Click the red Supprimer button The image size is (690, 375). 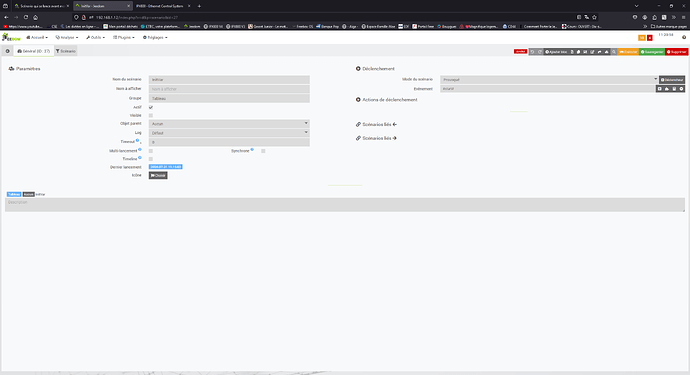point(676,52)
